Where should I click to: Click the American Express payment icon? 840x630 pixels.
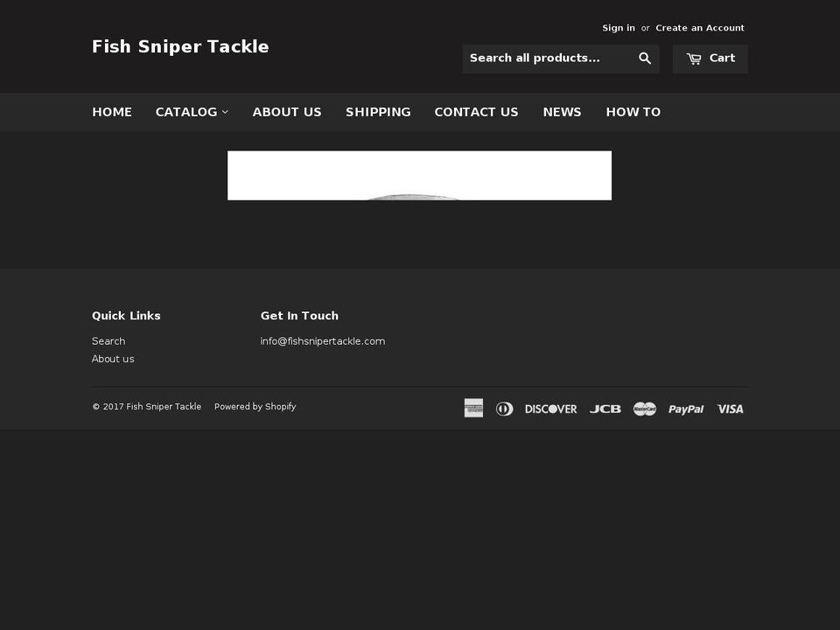point(473,409)
